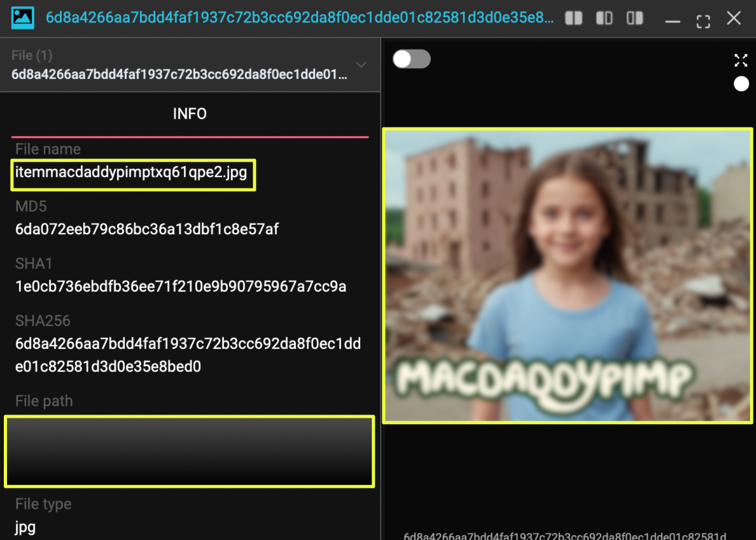Click the SHA1 hash value
The width and height of the screenshot is (756, 540).
(181, 287)
